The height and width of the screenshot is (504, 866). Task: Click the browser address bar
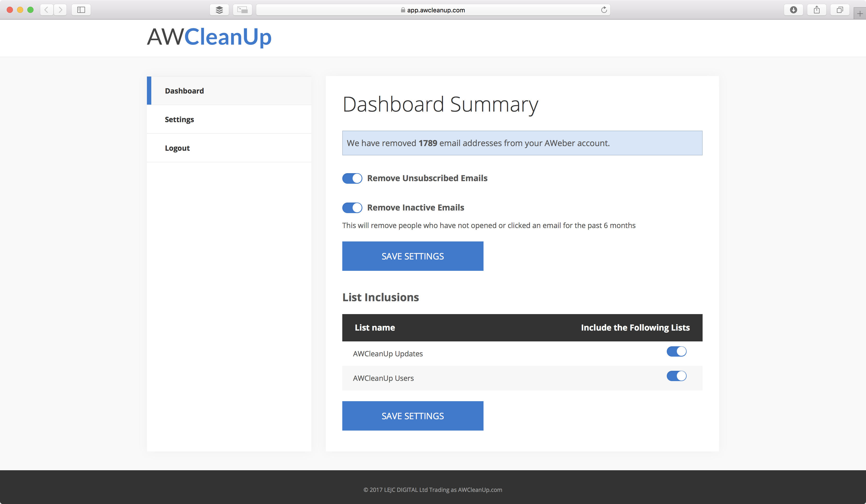pyautogui.click(x=433, y=10)
